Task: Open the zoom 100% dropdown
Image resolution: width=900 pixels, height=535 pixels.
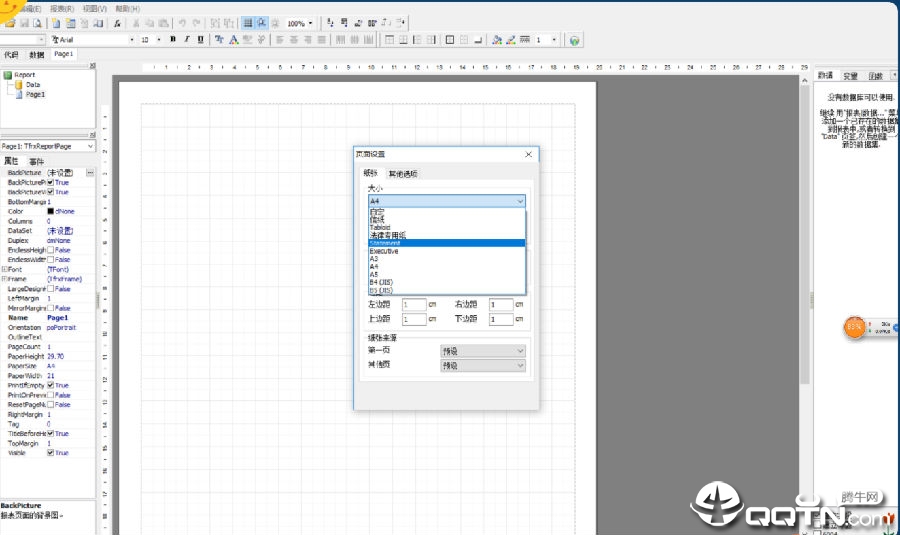Action: (311, 24)
